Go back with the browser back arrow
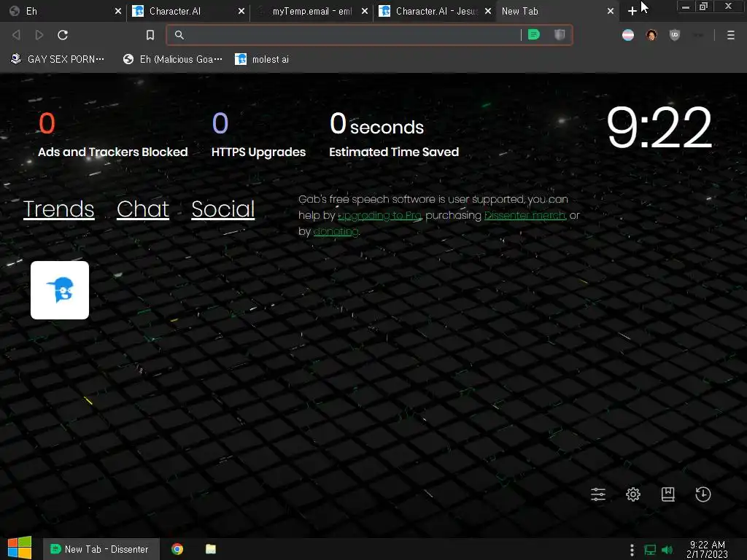The image size is (747, 560). (x=16, y=35)
